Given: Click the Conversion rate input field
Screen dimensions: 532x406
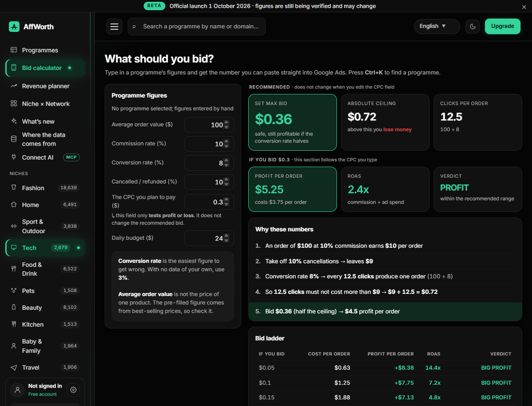Looking at the screenshot, I should [x=209, y=163].
